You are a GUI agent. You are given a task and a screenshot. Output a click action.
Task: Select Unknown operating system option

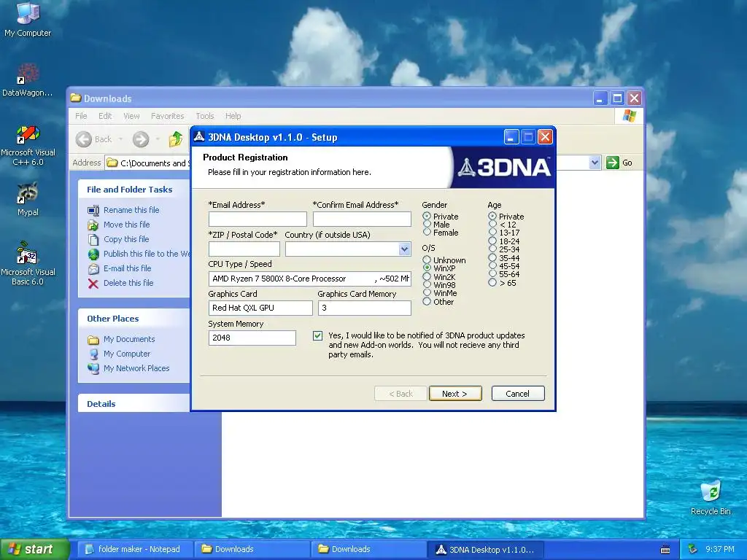tap(427, 260)
